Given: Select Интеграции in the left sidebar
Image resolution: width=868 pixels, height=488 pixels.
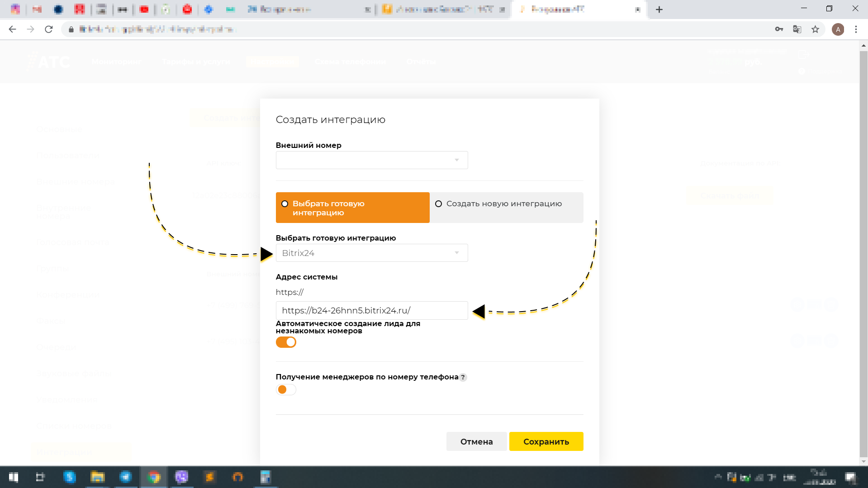Looking at the screenshot, I should tap(64, 452).
